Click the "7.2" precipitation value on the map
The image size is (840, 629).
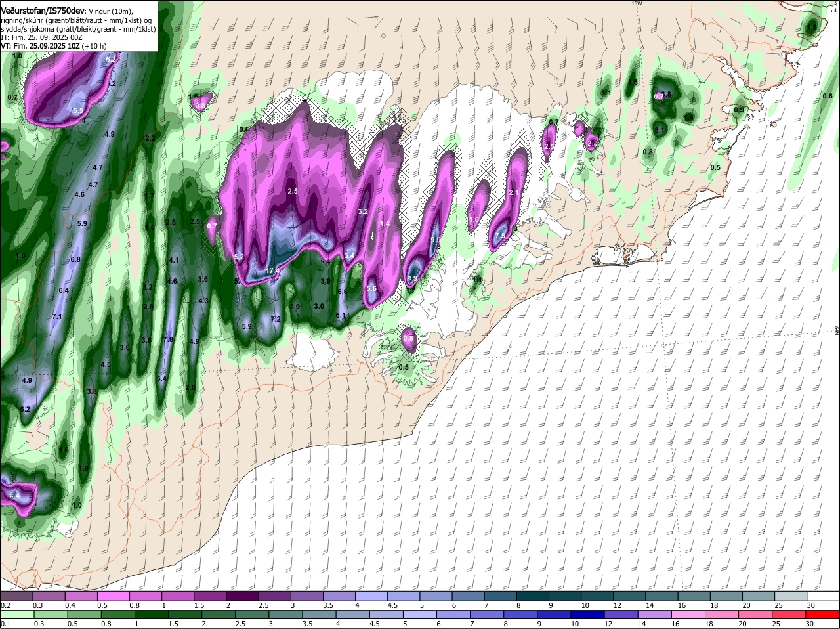pos(276,319)
